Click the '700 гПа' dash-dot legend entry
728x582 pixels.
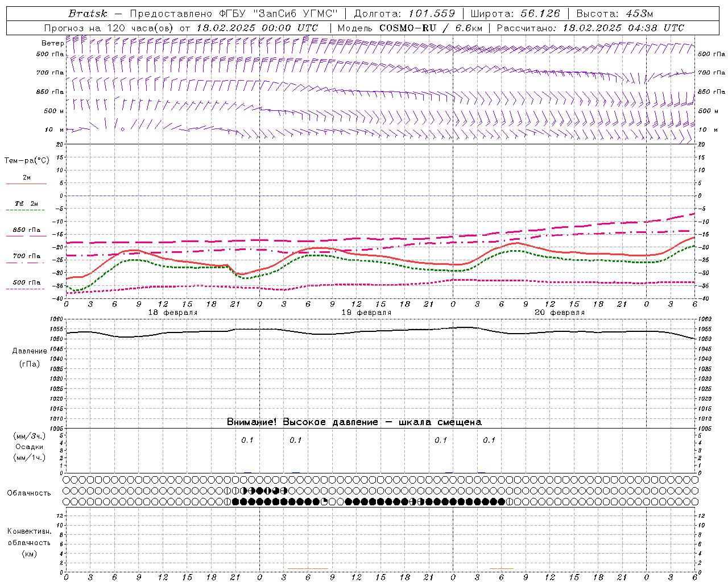point(26,259)
